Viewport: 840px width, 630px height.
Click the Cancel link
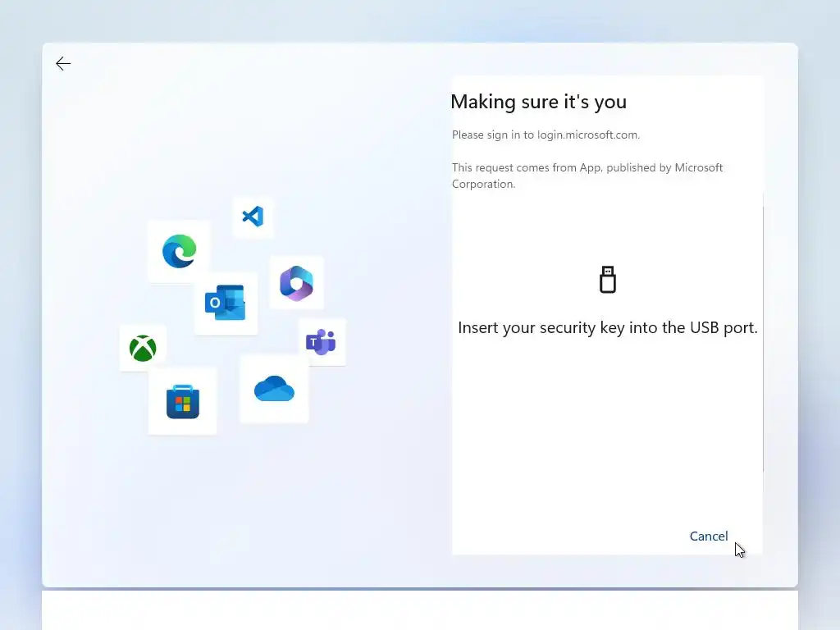[708, 536]
